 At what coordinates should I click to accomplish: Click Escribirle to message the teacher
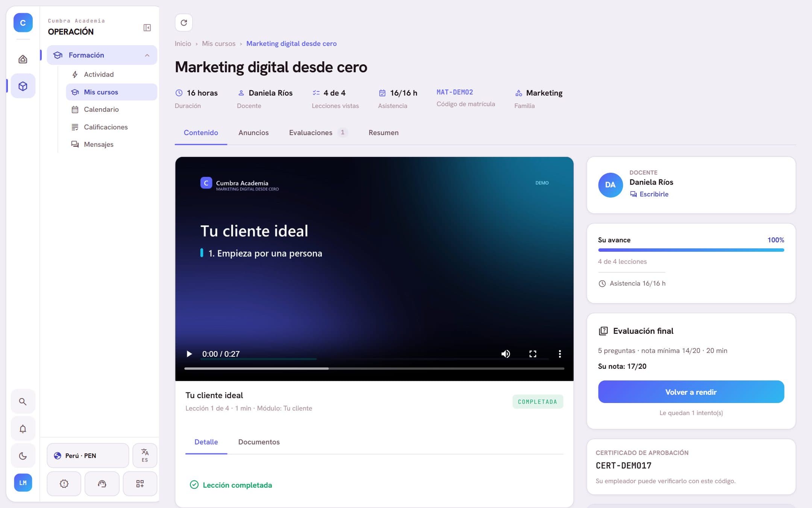(649, 194)
